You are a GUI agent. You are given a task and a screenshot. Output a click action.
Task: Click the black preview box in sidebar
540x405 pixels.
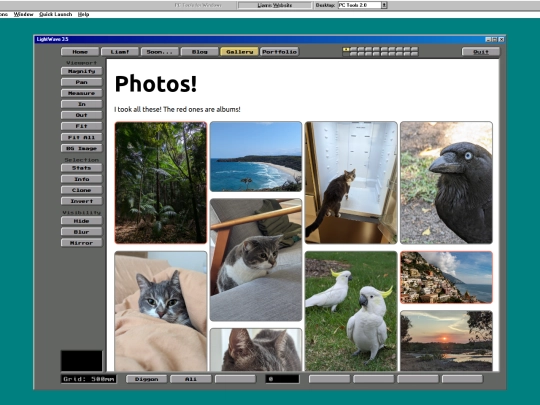coord(82,361)
